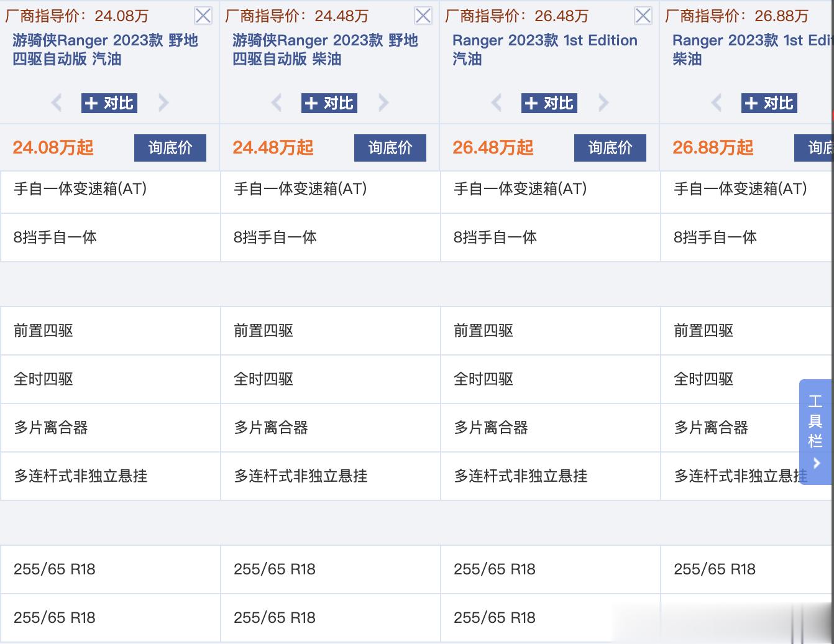Select 8挡手自一体 cell in 26.88万 column
This screenshot has width=834, height=644.
click(748, 237)
